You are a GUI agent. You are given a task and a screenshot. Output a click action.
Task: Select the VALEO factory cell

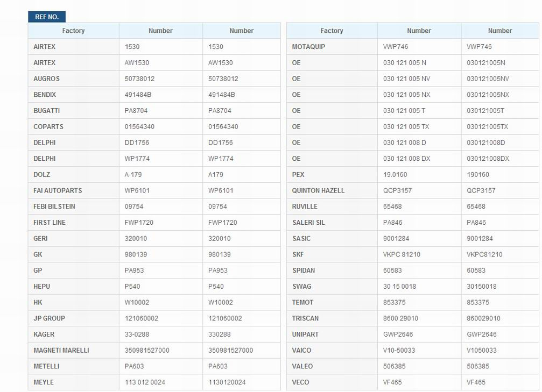[332, 366]
